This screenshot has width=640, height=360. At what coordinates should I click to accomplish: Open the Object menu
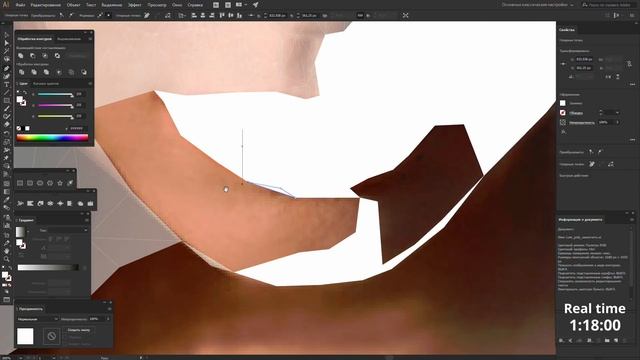coord(73,5)
